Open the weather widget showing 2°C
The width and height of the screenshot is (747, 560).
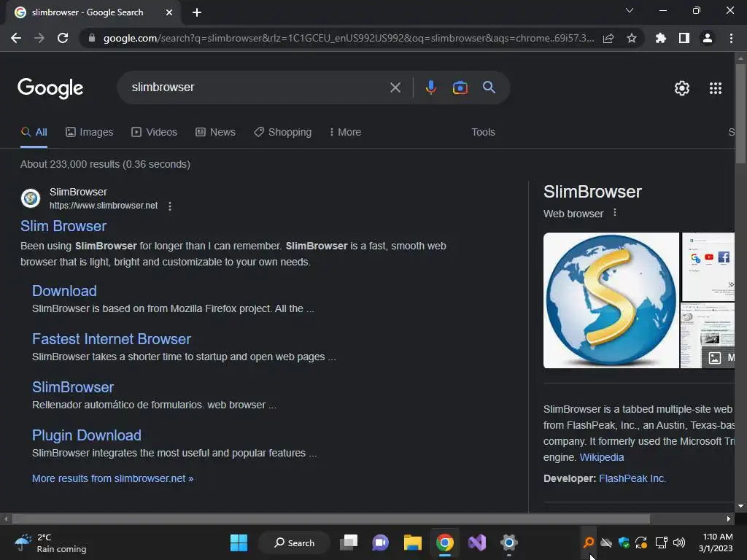(50, 542)
